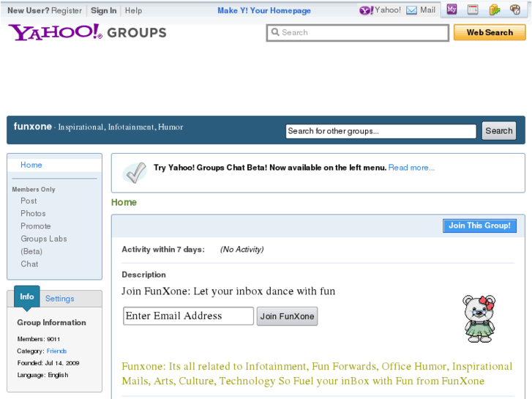Select Home in the left menu
This screenshot has height=399, width=532.
tap(31, 165)
